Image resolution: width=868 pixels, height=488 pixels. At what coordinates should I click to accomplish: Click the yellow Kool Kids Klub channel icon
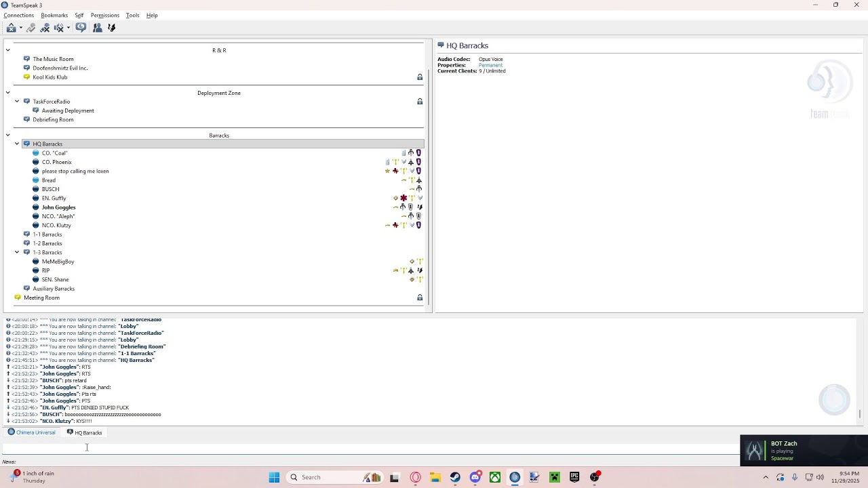point(26,77)
